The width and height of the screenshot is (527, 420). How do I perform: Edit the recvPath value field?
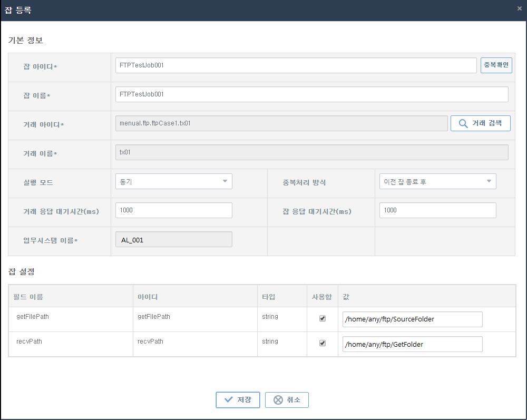412,344
